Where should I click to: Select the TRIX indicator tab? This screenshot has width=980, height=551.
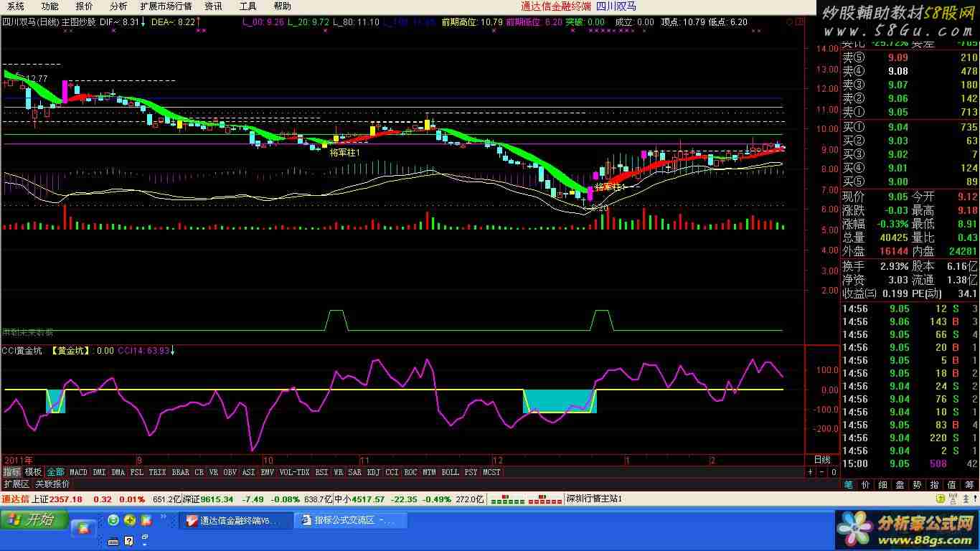pos(157,472)
